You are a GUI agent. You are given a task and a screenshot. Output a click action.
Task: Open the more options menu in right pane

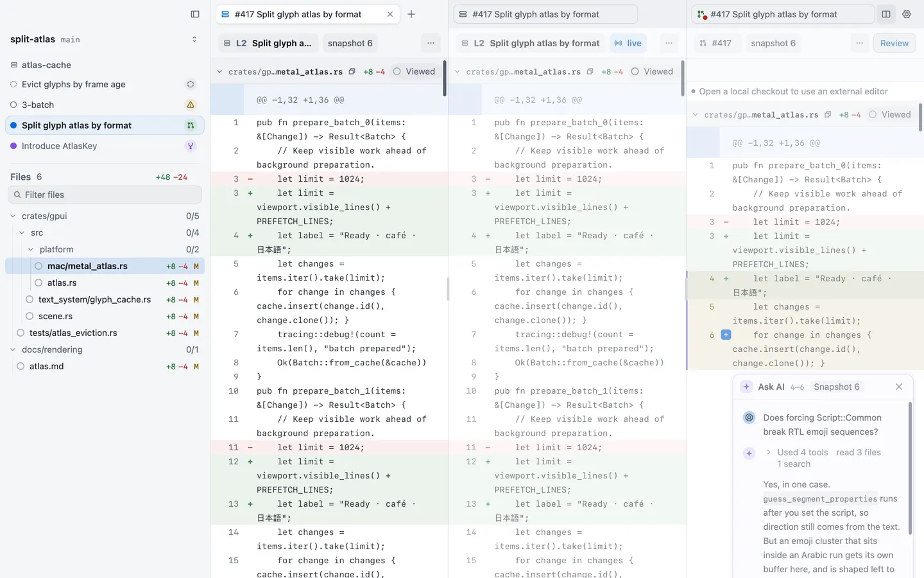click(860, 43)
